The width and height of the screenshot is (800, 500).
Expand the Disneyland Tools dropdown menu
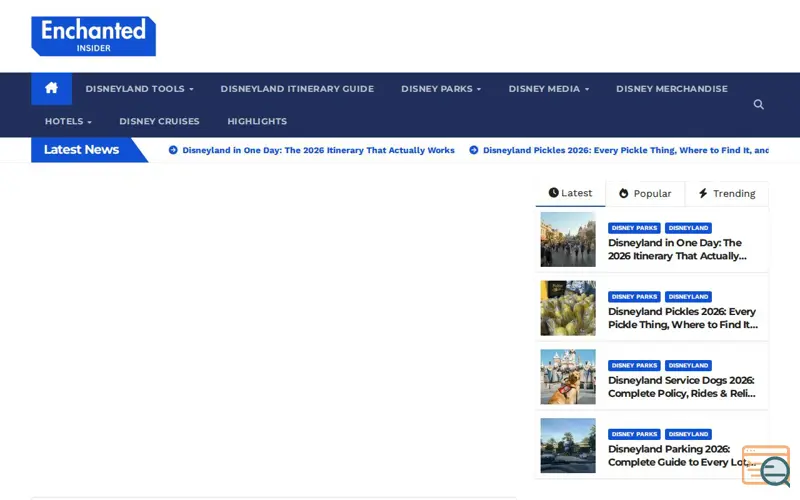(x=139, y=89)
